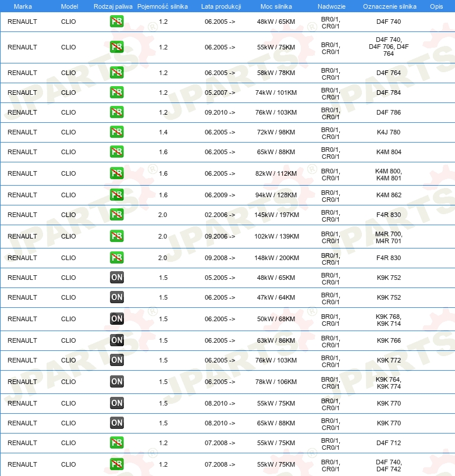
Task: Click the Lata produkcji column header
Action: [x=221, y=6]
